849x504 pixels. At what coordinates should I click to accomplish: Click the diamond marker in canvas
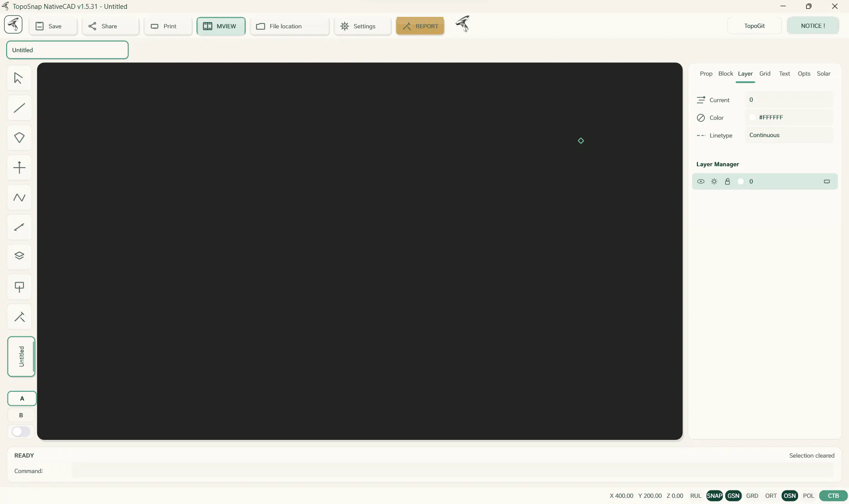click(x=581, y=141)
